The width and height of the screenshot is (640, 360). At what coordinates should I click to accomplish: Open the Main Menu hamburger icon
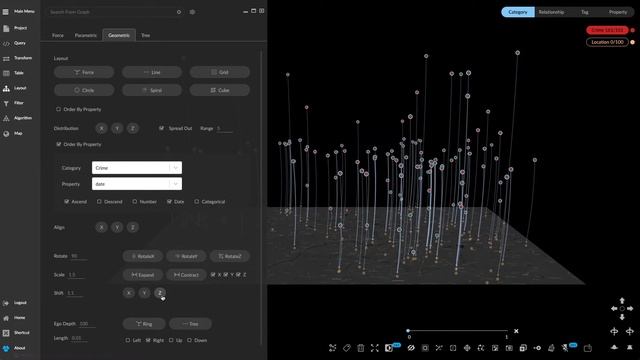[x=6, y=12]
